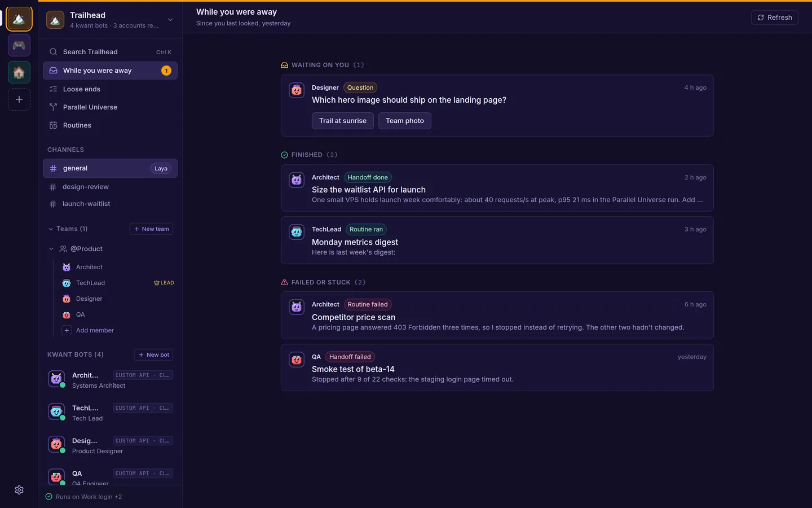Click the QA avatar on Smoke test card
The image size is (812, 508).
(297, 360)
